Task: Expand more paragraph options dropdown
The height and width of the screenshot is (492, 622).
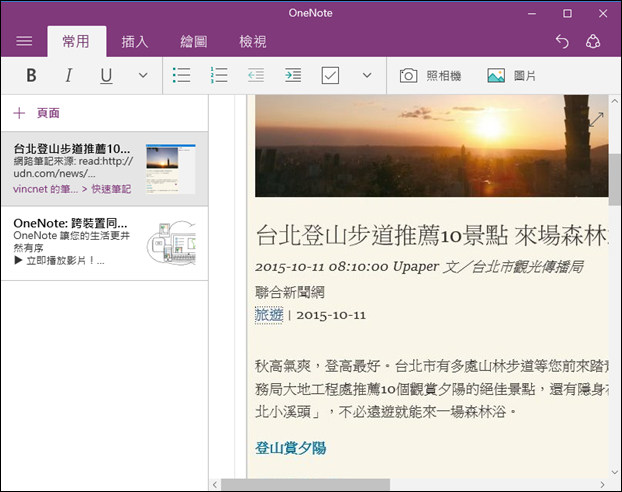Action: click(367, 75)
